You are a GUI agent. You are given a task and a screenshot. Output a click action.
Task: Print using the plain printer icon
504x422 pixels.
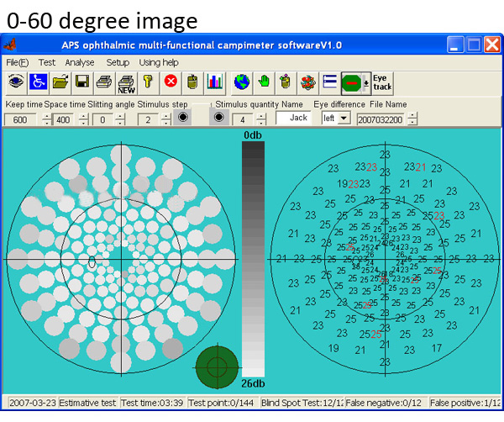pyautogui.click(x=104, y=82)
